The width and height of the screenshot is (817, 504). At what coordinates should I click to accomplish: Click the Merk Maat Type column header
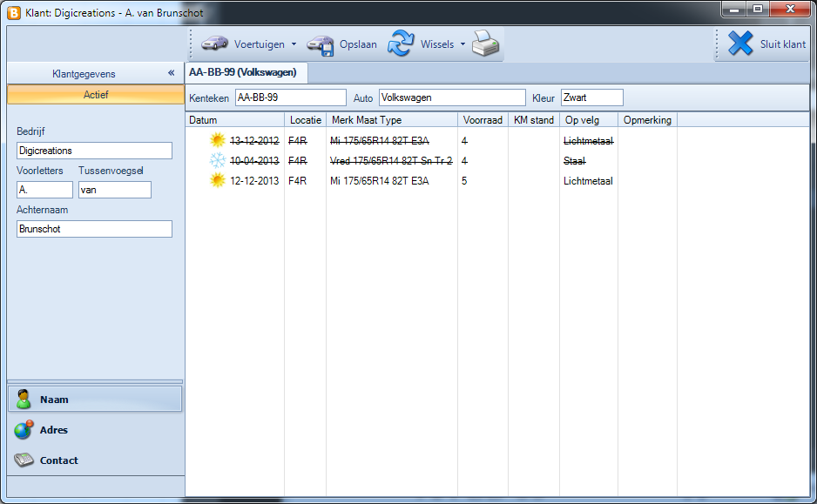[392, 120]
